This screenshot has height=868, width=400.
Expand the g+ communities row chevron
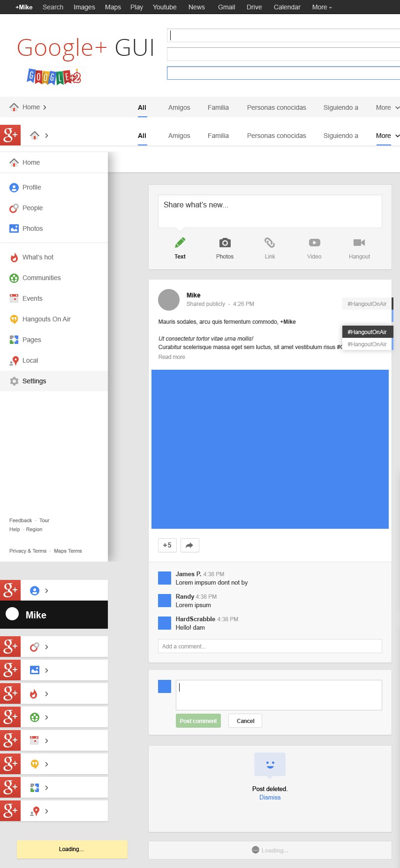click(46, 717)
